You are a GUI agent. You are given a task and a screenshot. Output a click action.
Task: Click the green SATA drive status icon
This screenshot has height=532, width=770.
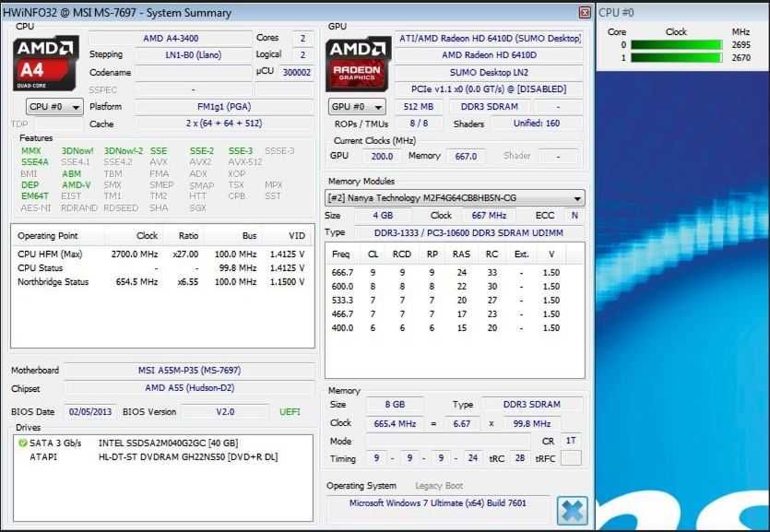tap(22, 443)
